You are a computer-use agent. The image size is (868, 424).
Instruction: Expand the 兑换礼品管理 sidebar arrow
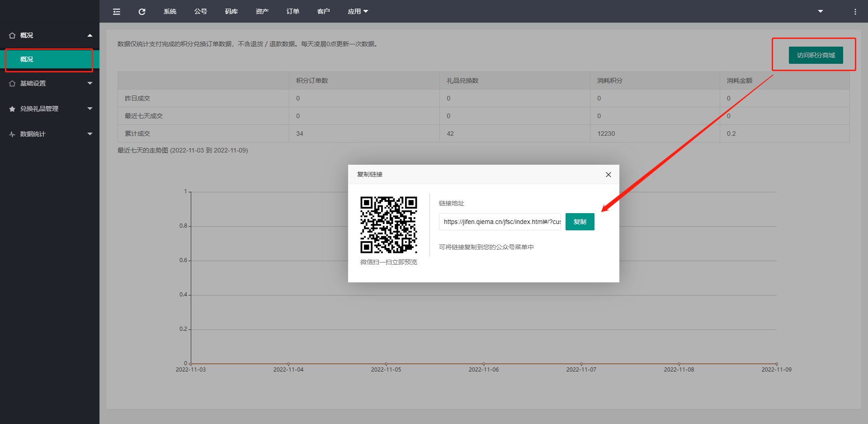(x=90, y=109)
